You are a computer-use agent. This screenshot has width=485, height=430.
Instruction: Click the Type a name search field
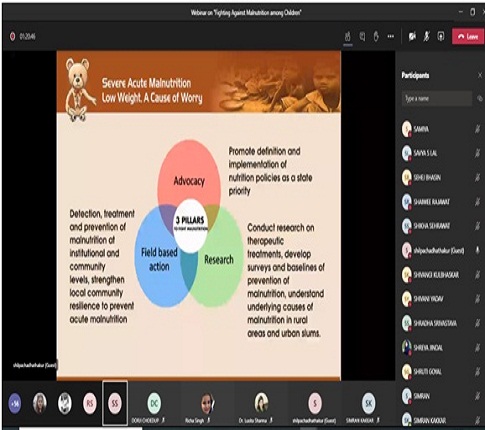[437, 98]
